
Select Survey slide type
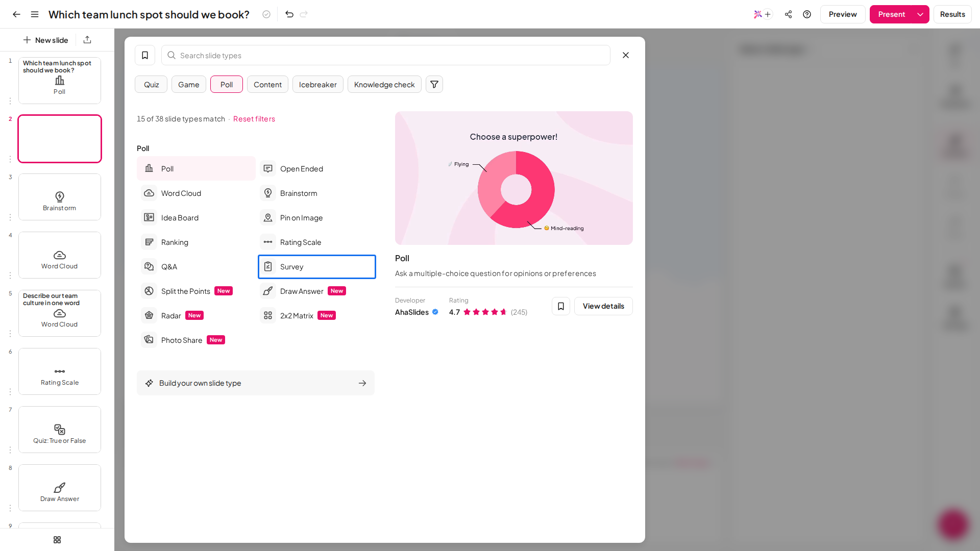(317, 266)
